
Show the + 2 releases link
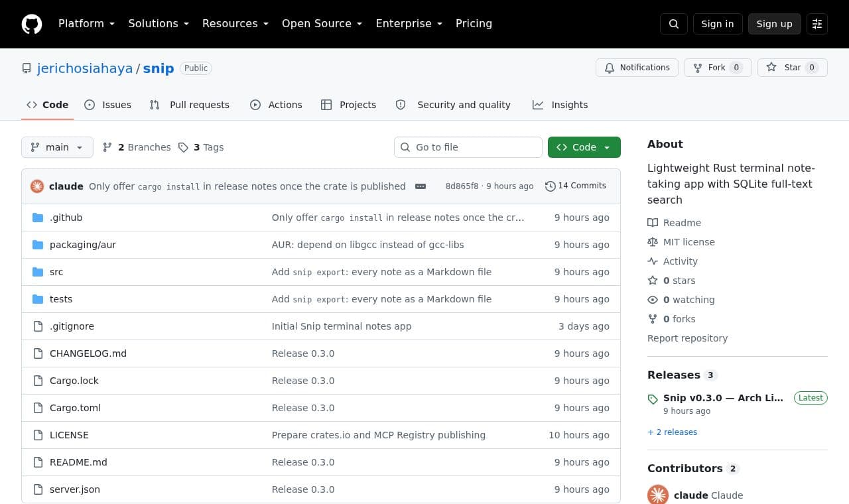[672, 432]
